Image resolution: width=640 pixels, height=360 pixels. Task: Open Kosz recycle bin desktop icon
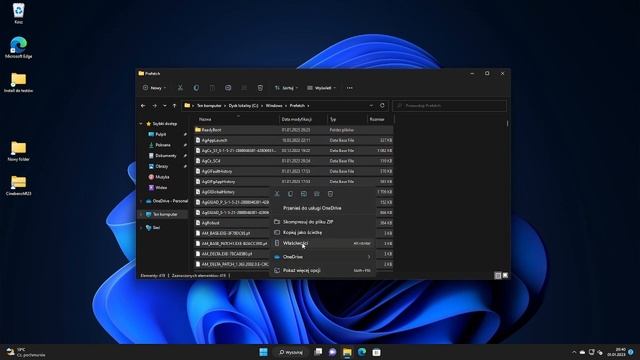point(18,13)
